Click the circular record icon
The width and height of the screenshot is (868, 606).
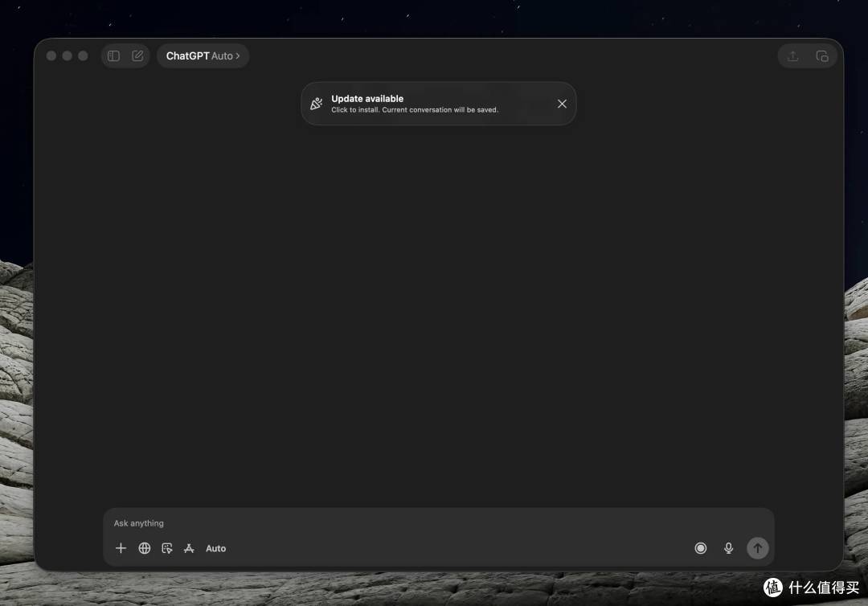point(700,548)
